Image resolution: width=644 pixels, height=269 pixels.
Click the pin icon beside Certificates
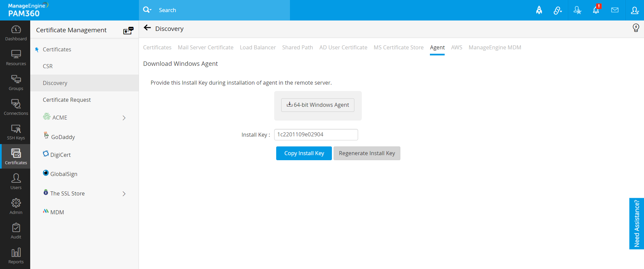(x=37, y=50)
